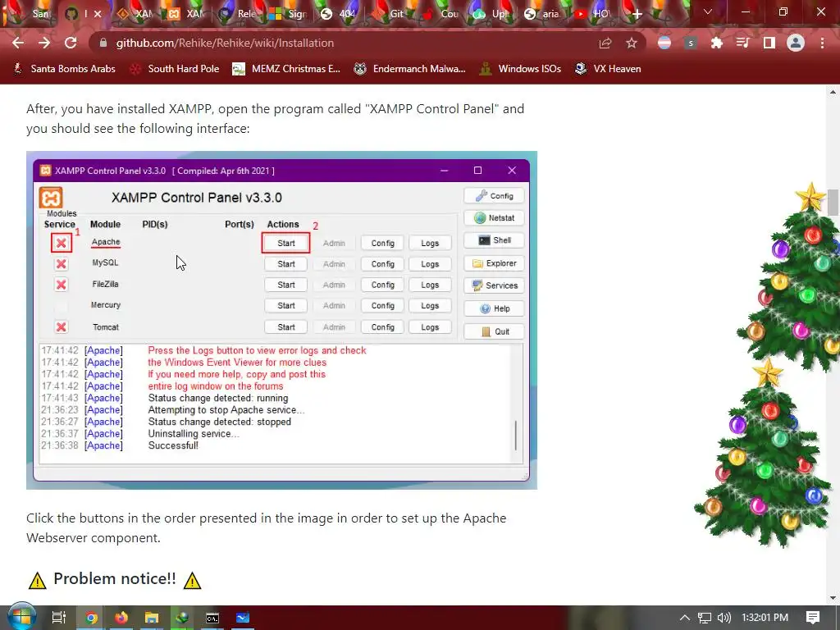840x630 pixels.
Task: Open the VX Heaven bookmark
Action: (608, 69)
